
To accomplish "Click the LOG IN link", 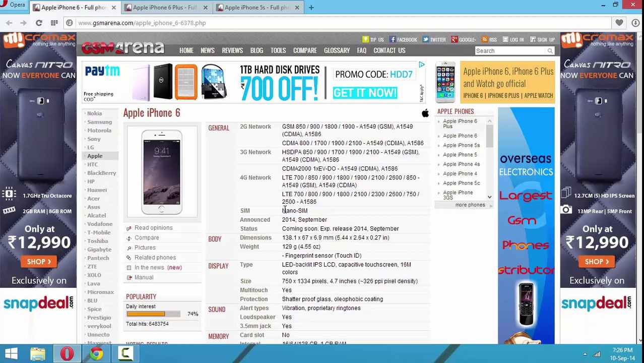I will click(x=512, y=39).
